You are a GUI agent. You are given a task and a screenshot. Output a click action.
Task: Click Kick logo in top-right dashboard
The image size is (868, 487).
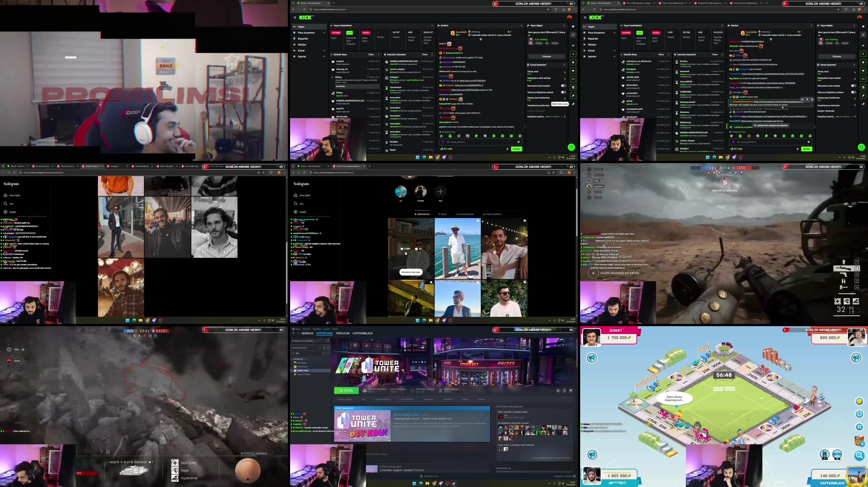click(x=596, y=18)
